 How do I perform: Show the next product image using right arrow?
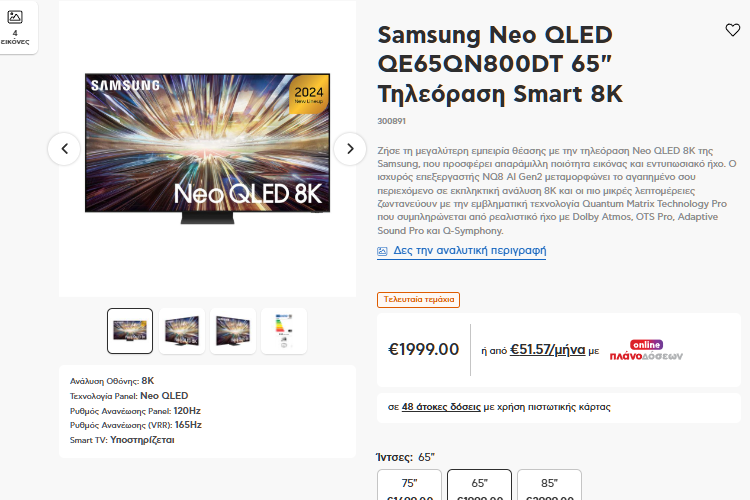[350, 149]
